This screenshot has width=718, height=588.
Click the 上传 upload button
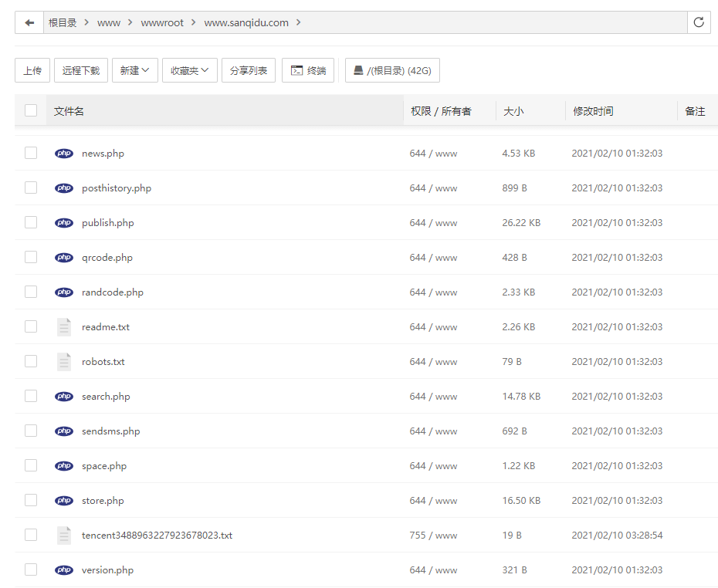(32, 70)
